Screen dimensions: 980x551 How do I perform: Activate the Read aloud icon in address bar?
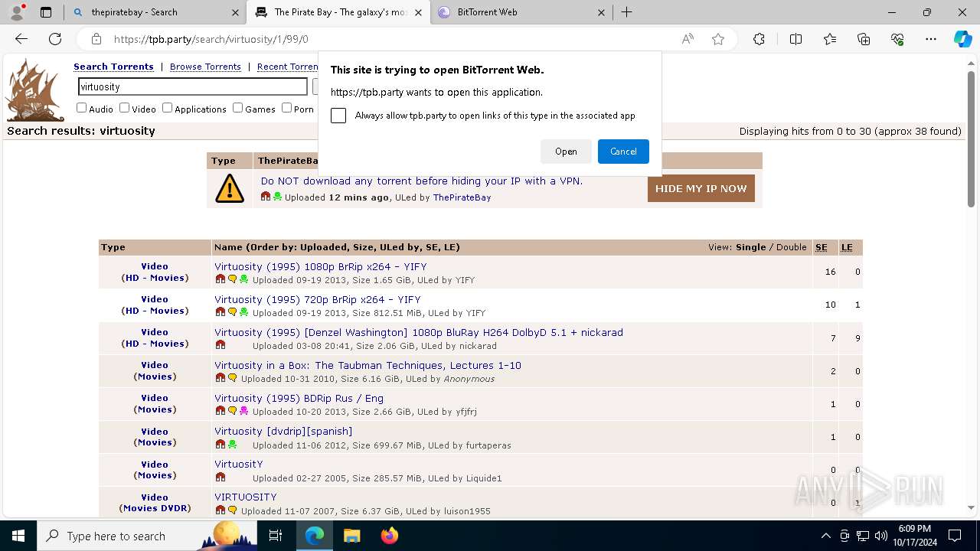tap(688, 39)
